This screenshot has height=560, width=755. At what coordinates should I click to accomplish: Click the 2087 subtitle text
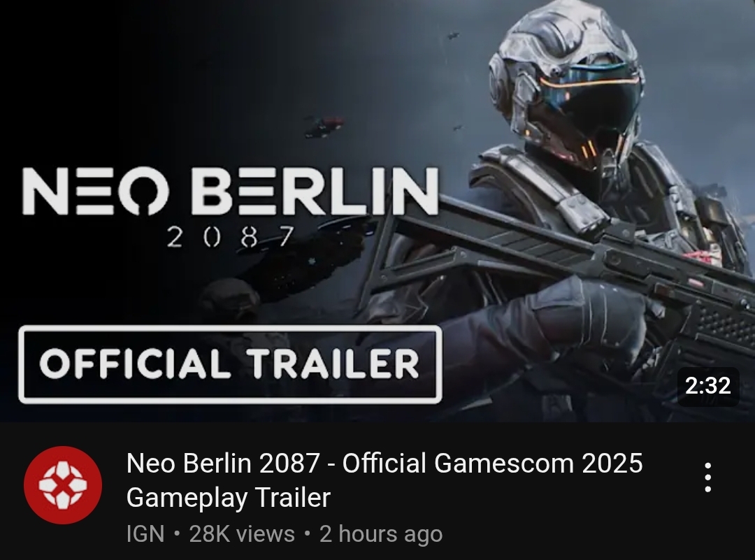230,237
